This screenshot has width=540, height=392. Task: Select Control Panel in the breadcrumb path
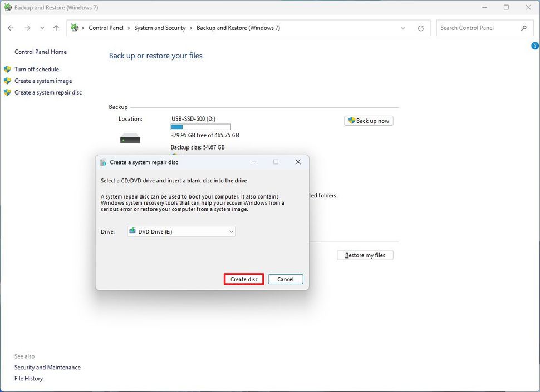pos(106,27)
